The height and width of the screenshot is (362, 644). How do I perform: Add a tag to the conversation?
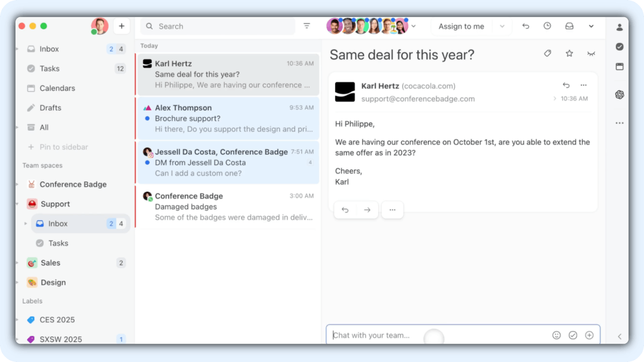[547, 54]
